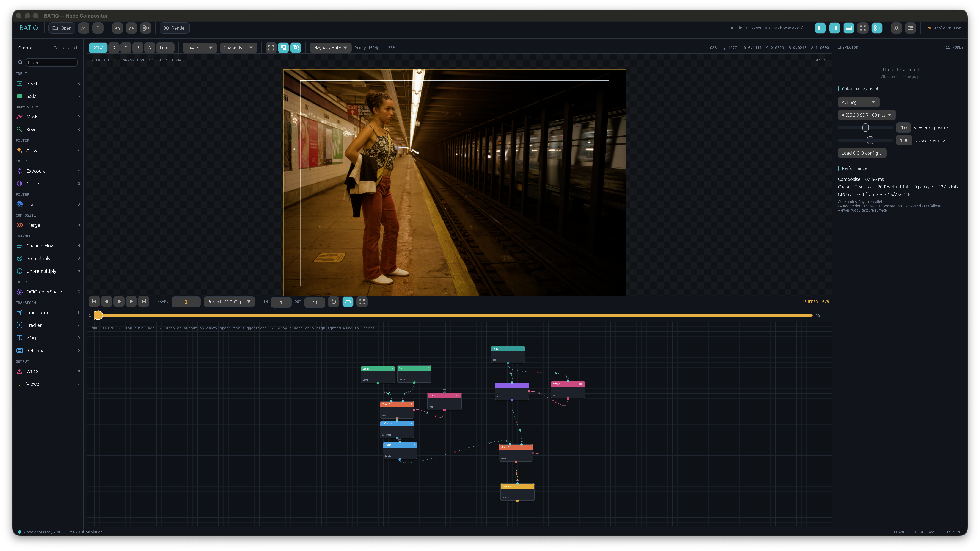Click the undo arrow icon
Screen dimensions: 980x551
coord(117,28)
